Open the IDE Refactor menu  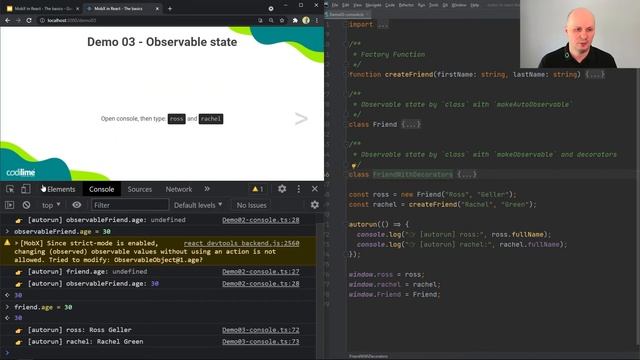point(406,5)
